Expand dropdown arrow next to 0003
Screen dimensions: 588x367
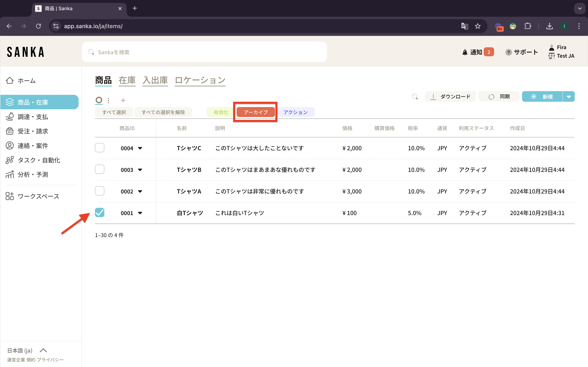coord(140,170)
